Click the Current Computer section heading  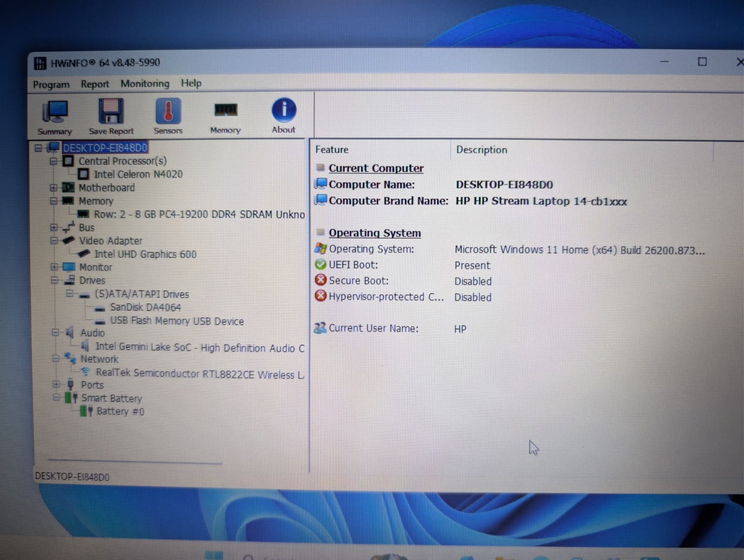pos(376,168)
